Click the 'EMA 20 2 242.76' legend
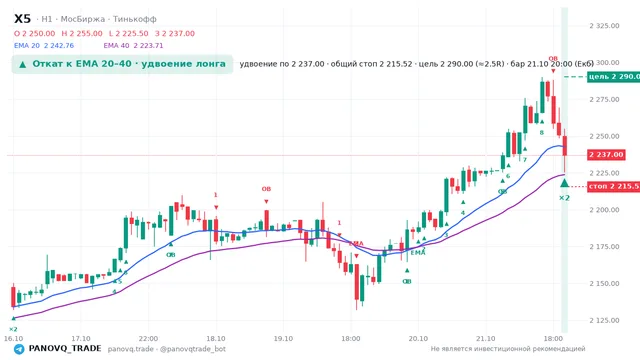 44,45
